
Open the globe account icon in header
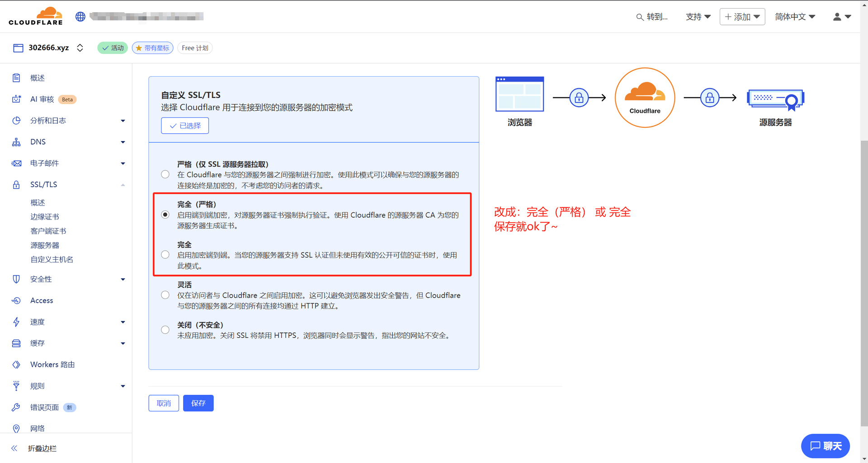pos(80,16)
